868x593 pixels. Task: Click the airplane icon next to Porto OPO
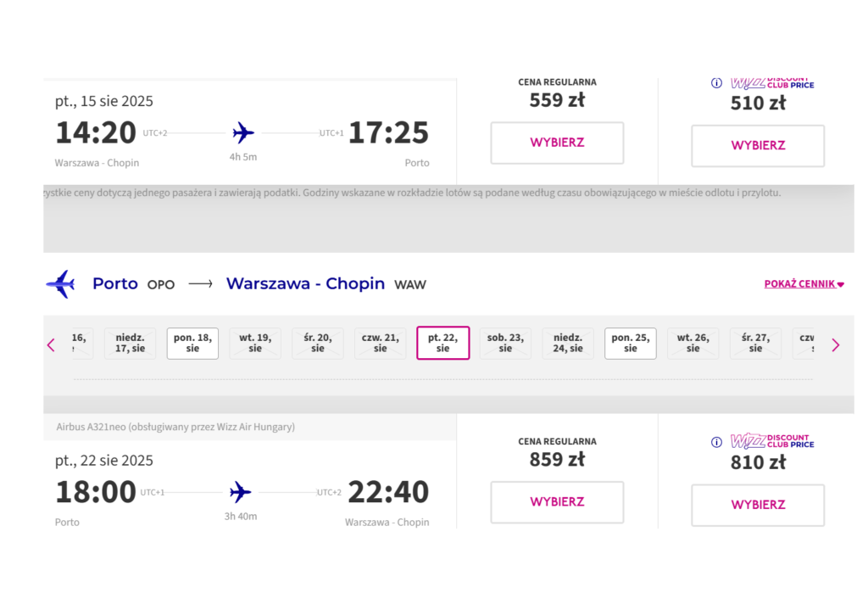pyautogui.click(x=61, y=284)
